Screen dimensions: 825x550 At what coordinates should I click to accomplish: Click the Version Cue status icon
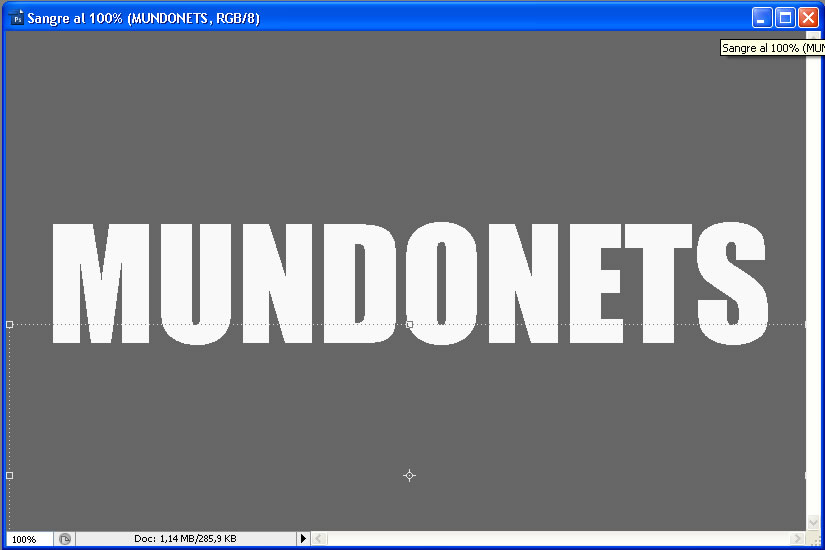click(x=65, y=539)
